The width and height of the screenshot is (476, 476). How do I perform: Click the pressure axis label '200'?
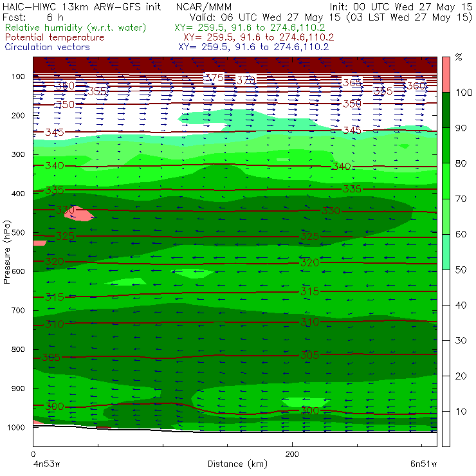tap(18, 116)
